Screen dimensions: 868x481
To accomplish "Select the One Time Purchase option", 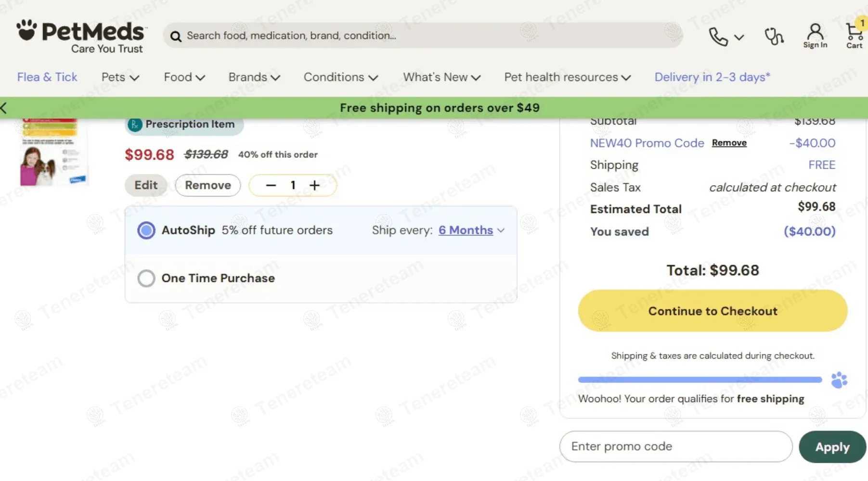I will (146, 278).
